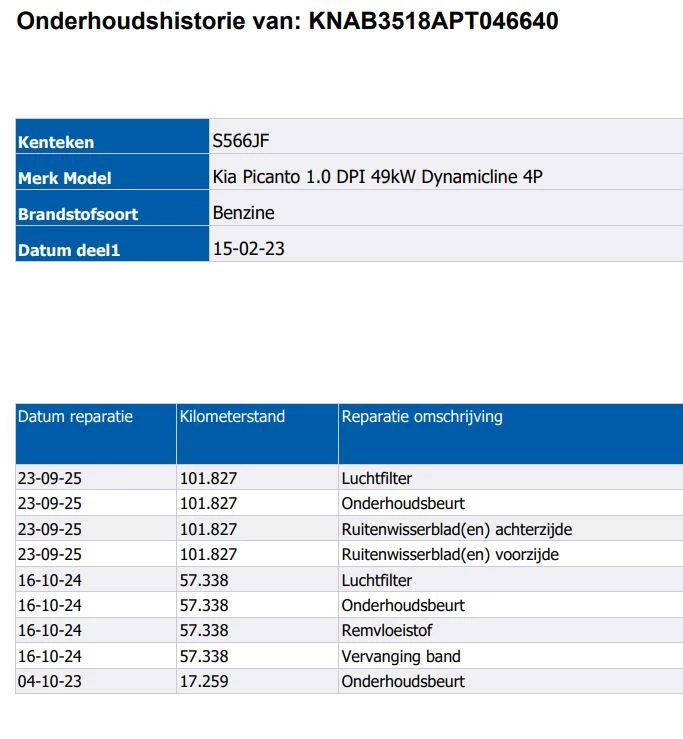Click the Kilometerstand column header
Viewport: 683px width, 739px height.
[232, 417]
